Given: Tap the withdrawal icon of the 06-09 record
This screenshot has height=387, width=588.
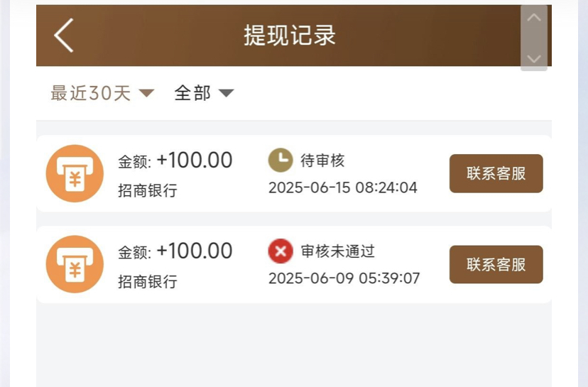Looking at the screenshot, I should (x=75, y=264).
